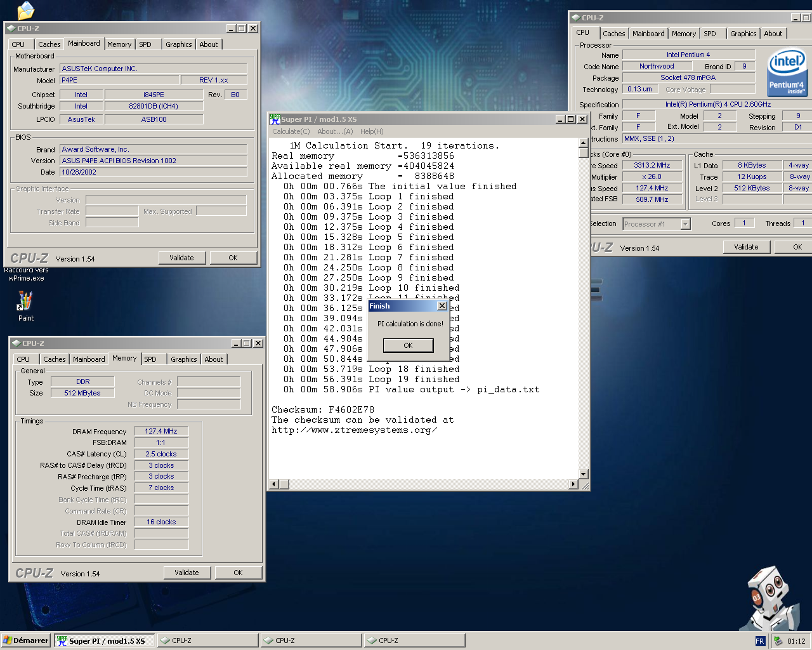The width and height of the screenshot is (812, 650).
Task: Select About tab in Memory CPU-Z window
Action: 214,359
